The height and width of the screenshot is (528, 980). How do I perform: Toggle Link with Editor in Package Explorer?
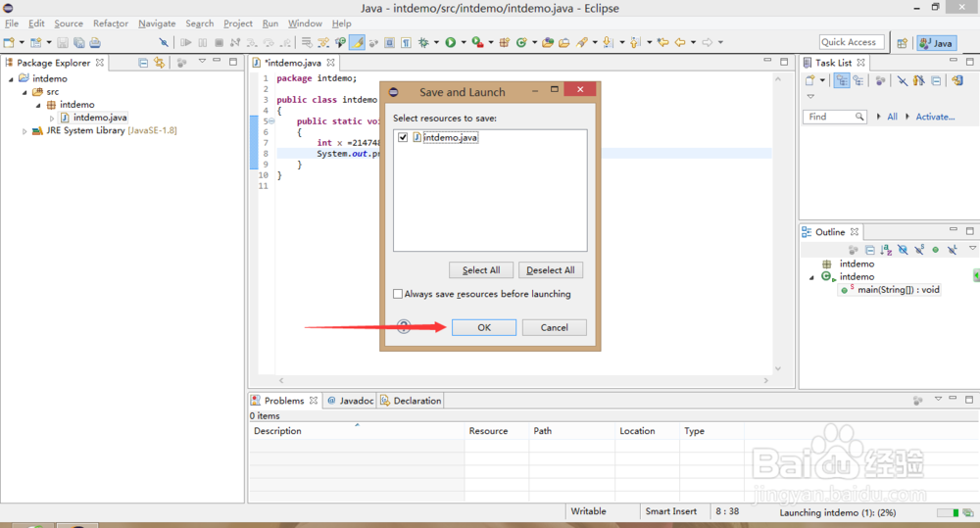click(x=160, y=63)
